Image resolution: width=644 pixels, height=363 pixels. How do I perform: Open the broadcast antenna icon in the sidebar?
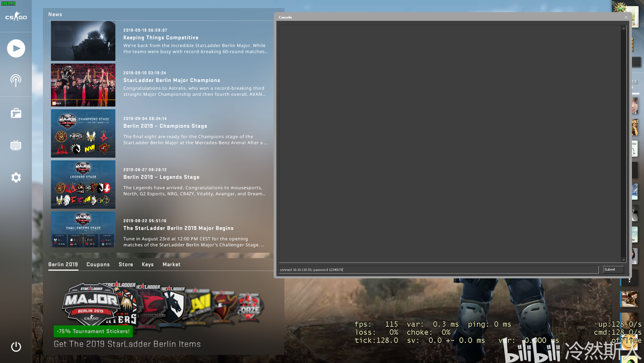pyautogui.click(x=16, y=80)
